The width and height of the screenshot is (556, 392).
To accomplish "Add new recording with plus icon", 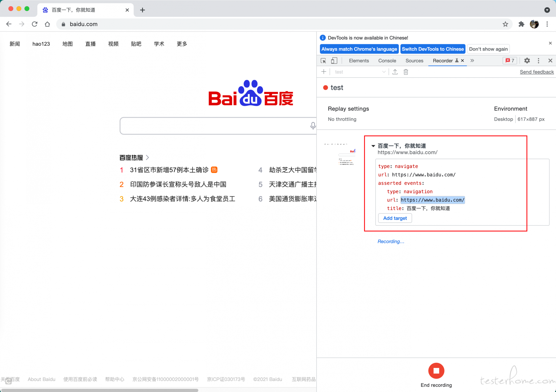I will 324,72.
